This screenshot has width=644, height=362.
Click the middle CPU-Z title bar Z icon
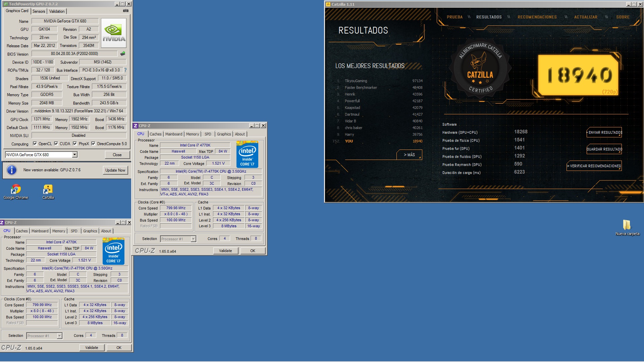click(x=136, y=126)
